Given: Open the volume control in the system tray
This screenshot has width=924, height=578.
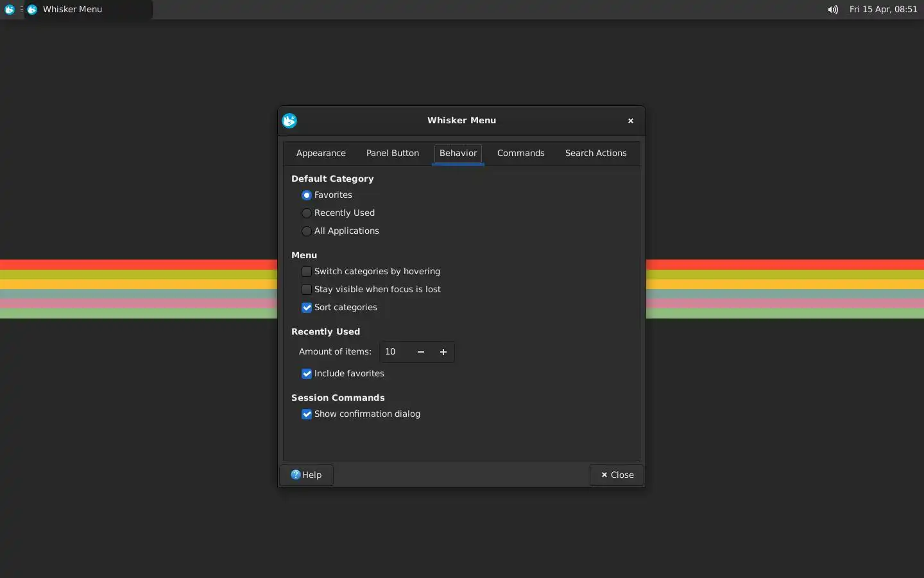Looking at the screenshot, I should click(x=833, y=10).
